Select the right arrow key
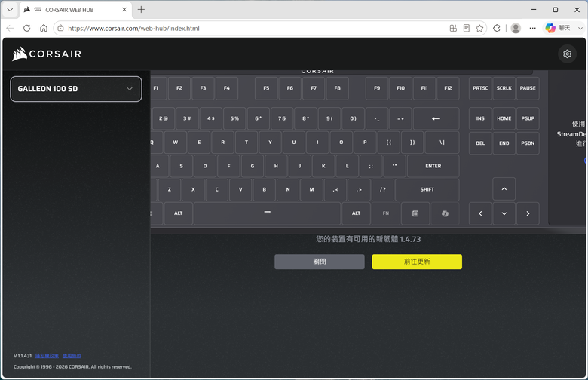This screenshot has height=380, width=588. (528, 213)
